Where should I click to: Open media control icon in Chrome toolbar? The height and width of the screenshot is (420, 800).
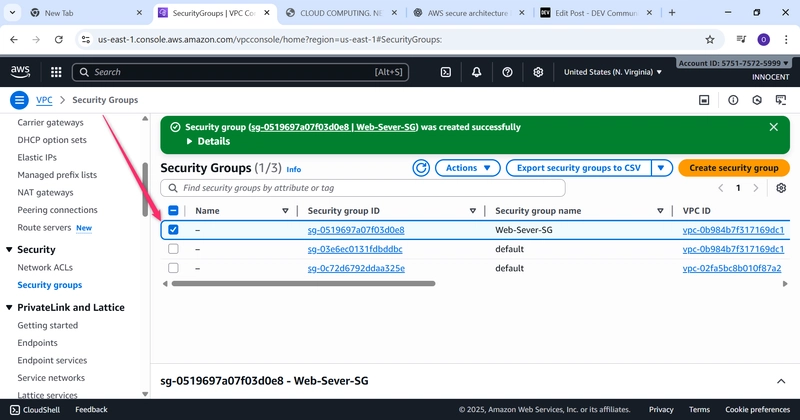pyautogui.click(x=741, y=39)
